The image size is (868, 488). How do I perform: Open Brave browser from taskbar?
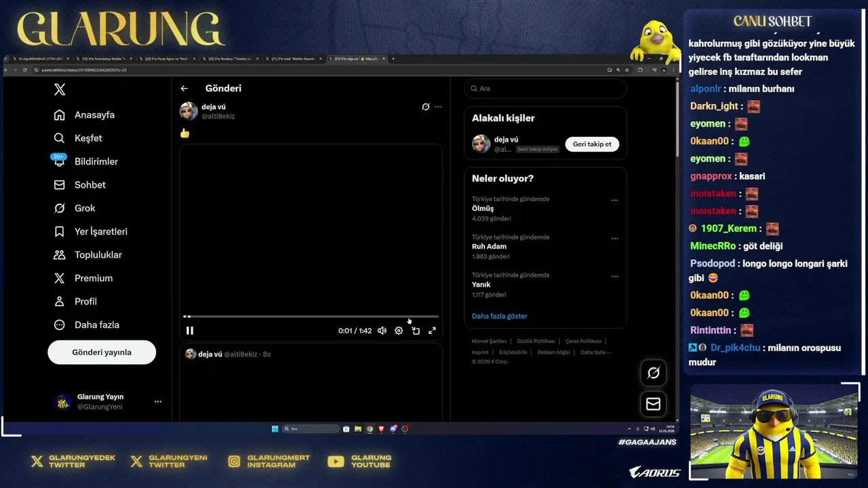point(381,428)
